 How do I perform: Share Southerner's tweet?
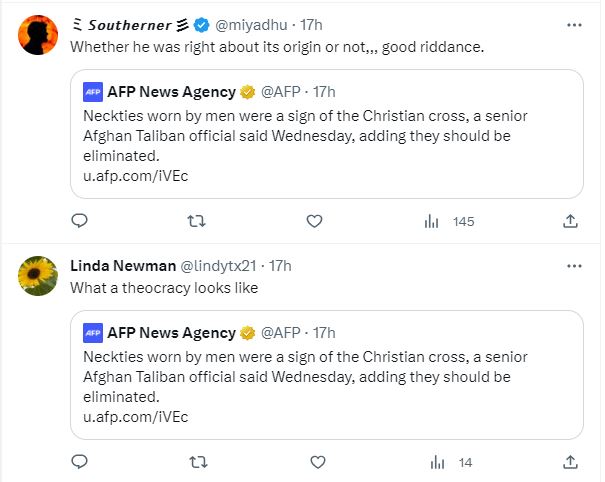pyautogui.click(x=570, y=221)
